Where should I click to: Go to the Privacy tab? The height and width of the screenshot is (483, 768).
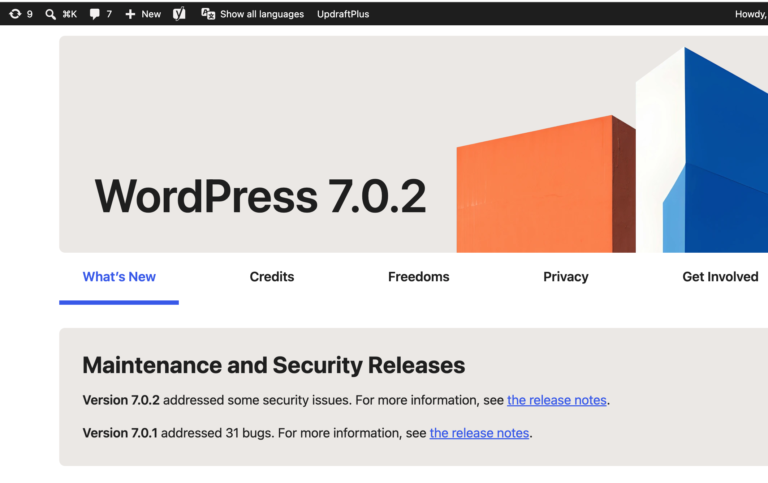click(566, 277)
